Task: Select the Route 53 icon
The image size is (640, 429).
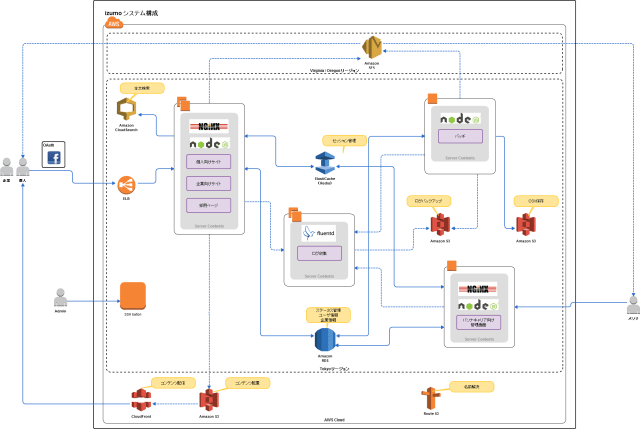Action: pyautogui.click(x=430, y=397)
